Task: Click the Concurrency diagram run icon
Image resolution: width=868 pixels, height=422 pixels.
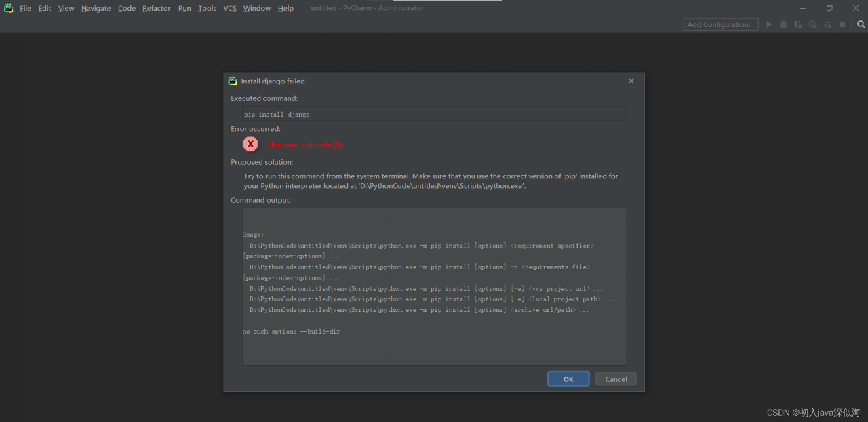Action: 827,24
